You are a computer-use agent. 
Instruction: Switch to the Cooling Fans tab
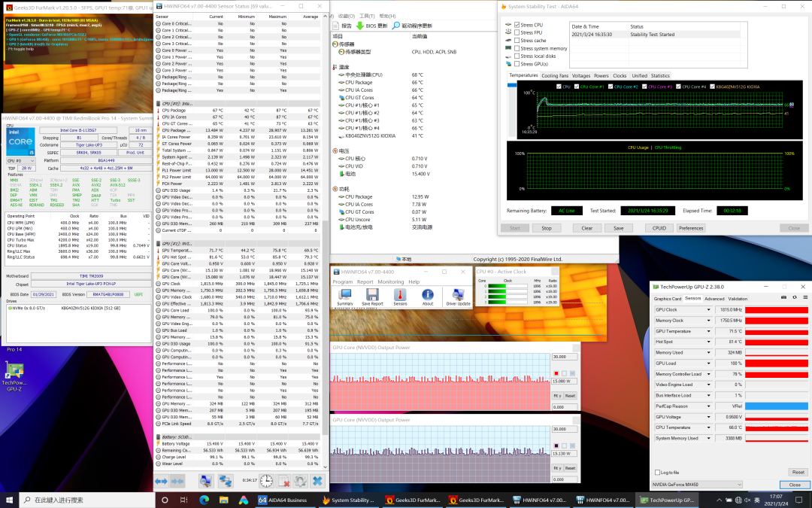555,76
